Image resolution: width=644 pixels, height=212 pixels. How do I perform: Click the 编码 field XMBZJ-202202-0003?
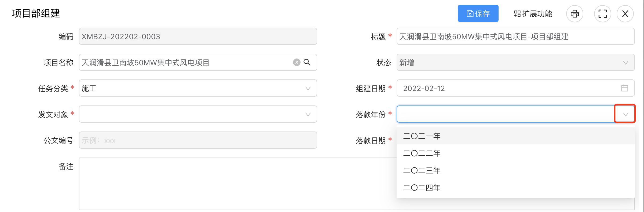point(198,36)
